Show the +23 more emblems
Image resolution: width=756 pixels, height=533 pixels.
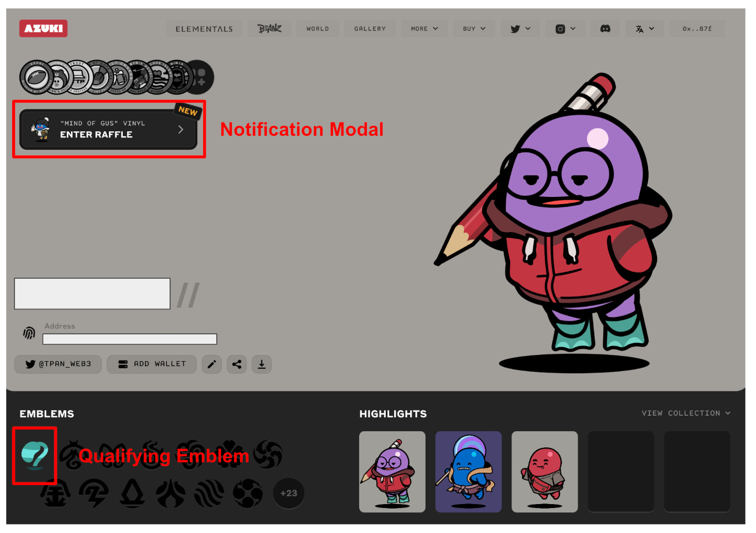click(x=289, y=493)
